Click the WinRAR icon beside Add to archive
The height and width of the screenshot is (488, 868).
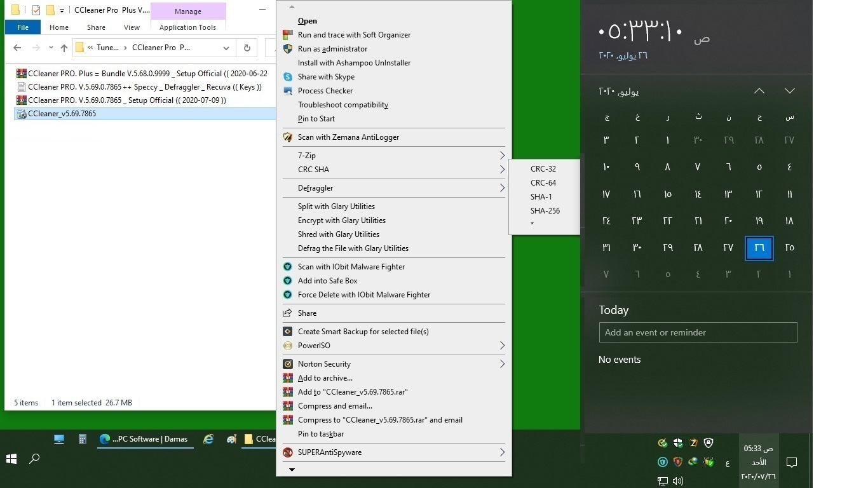click(288, 378)
